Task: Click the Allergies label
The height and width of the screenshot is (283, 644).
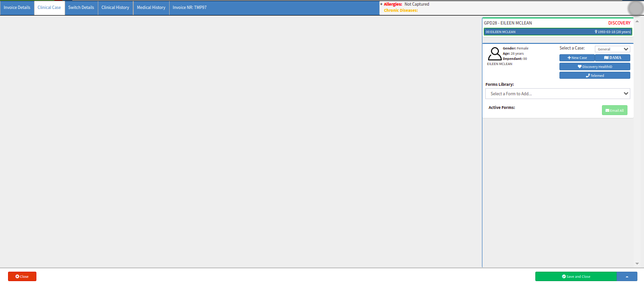Action: (393, 4)
